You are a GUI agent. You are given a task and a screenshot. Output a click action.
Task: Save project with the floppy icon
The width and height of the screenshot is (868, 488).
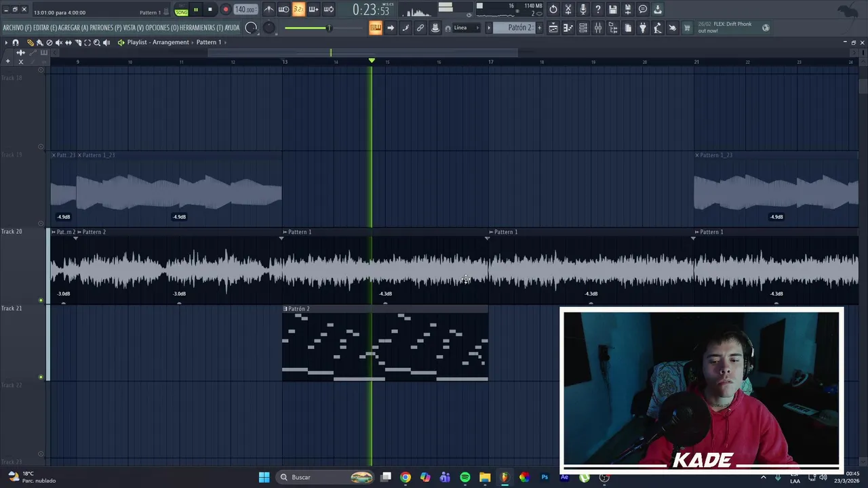[613, 9]
